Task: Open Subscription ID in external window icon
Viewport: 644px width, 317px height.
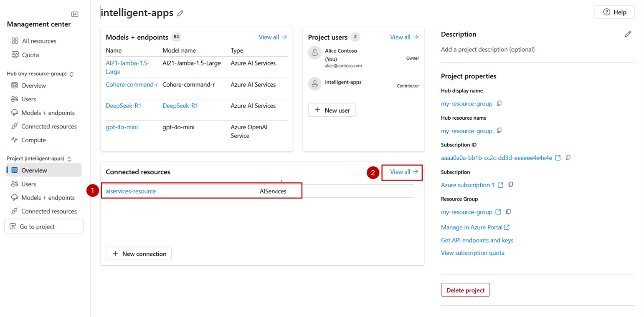Action: (558, 158)
